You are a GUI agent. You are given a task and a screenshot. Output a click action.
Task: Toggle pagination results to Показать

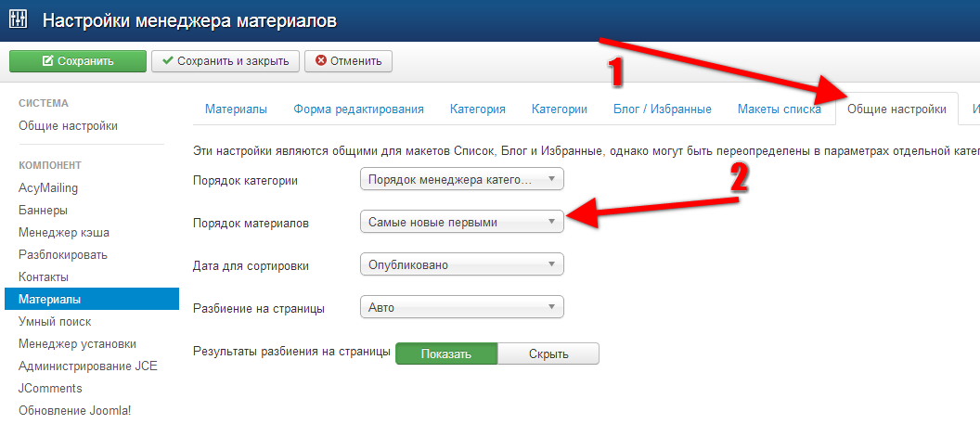pos(446,353)
